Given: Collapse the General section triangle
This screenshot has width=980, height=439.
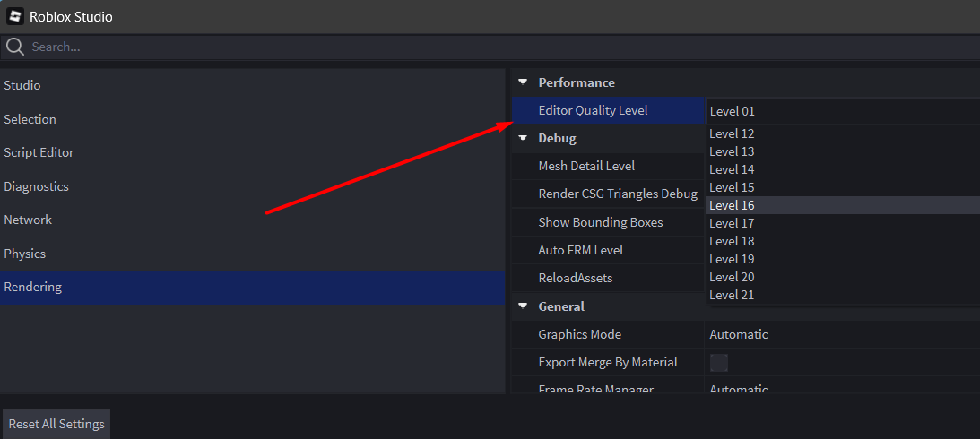Looking at the screenshot, I should (x=523, y=306).
